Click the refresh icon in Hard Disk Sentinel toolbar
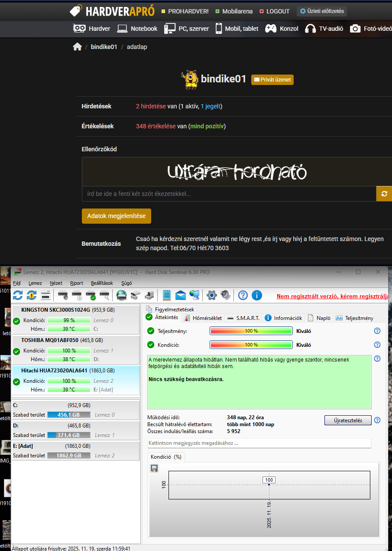 18,295
